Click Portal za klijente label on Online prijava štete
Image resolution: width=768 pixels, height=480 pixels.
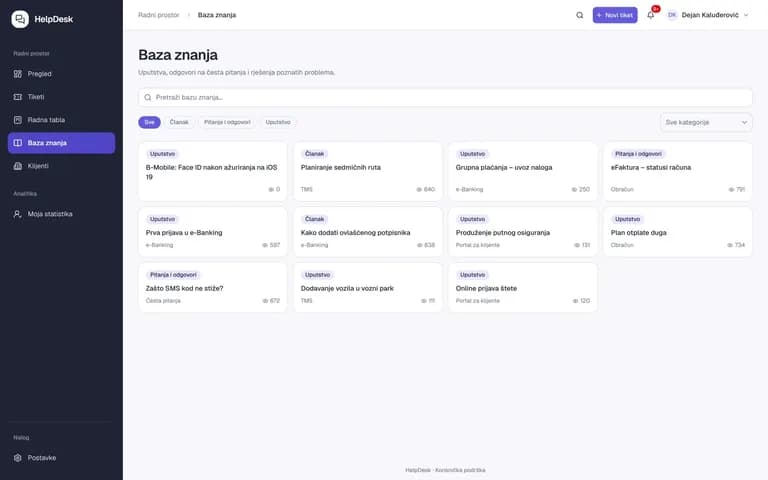478,301
